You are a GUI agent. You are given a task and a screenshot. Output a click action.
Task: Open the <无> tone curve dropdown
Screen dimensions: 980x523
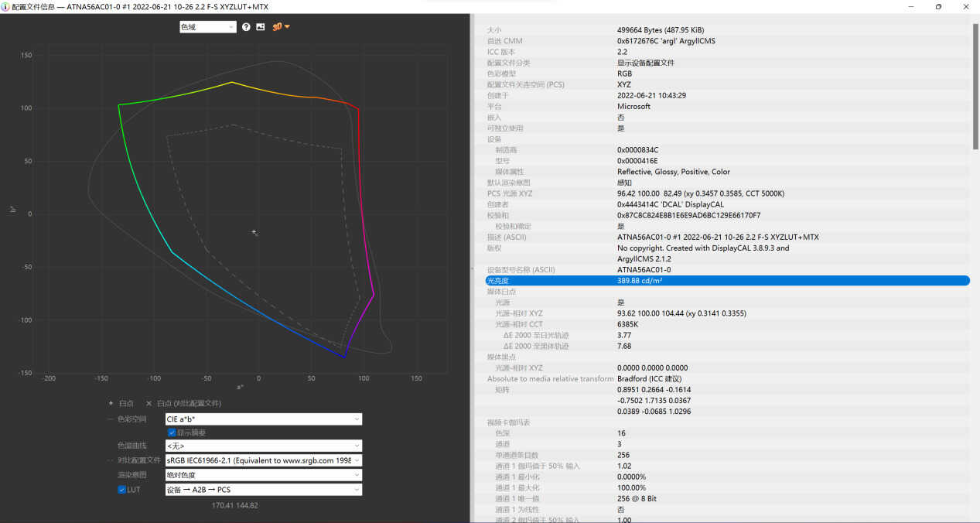[263, 446]
